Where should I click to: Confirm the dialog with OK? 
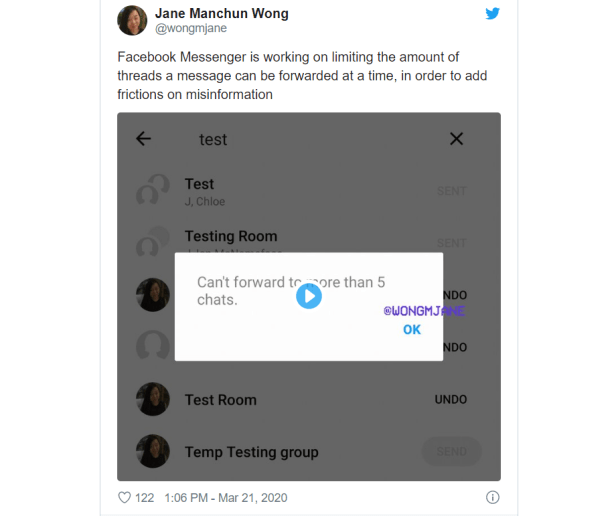tap(412, 329)
